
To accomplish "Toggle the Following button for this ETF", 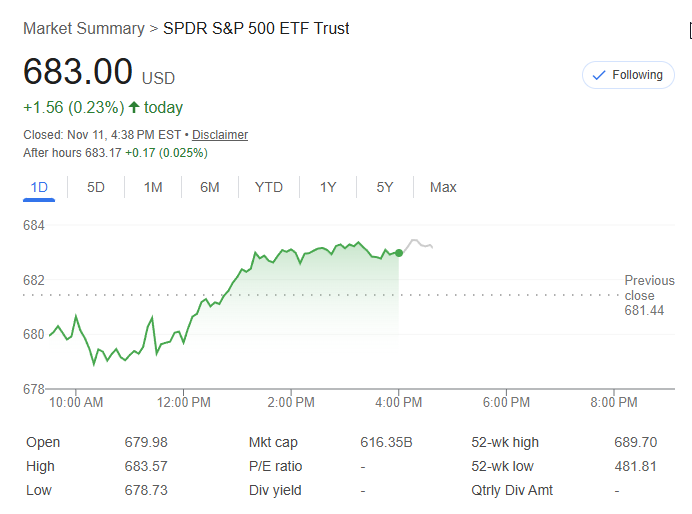I will coord(628,75).
